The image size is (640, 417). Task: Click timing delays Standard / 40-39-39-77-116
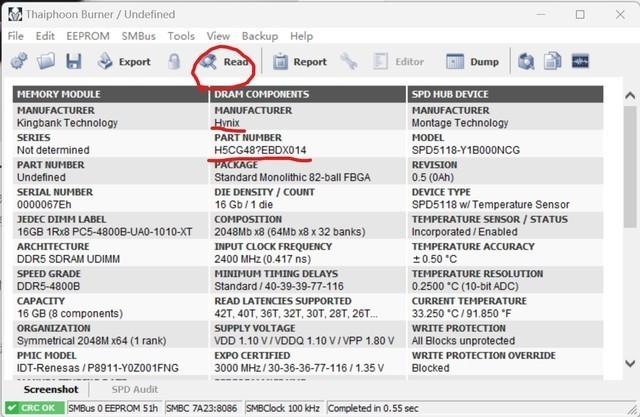(x=279, y=286)
